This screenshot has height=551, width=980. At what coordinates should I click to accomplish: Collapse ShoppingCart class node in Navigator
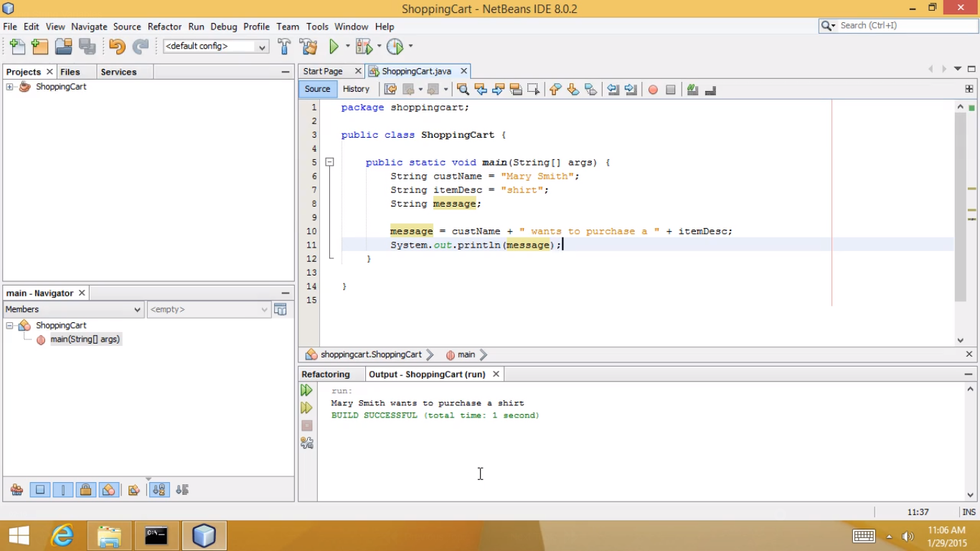point(10,326)
